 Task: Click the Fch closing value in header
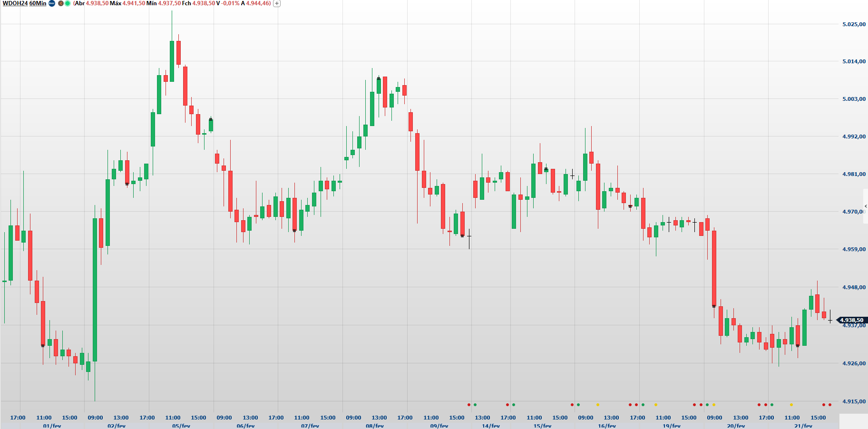tap(204, 3)
